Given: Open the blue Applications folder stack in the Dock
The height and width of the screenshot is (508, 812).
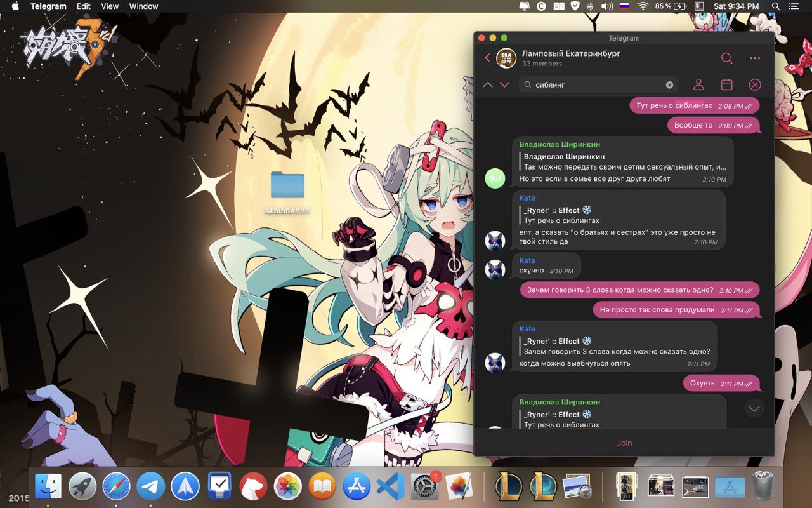Looking at the screenshot, I should pos(730,487).
